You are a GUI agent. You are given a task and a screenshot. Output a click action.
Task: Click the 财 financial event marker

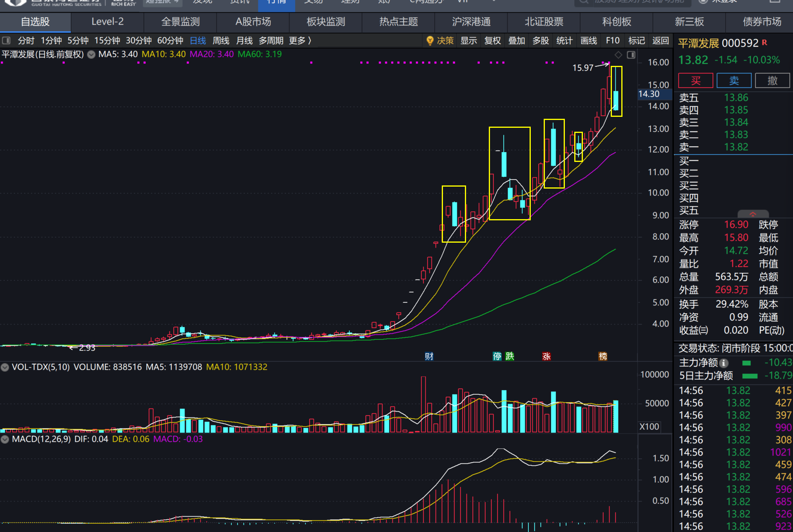point(429,356)
